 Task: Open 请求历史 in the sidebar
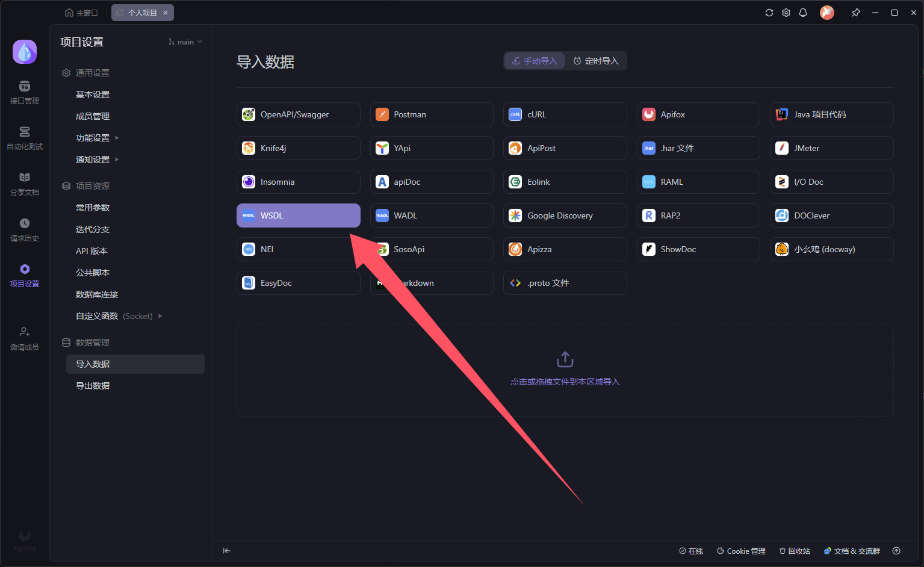[x=24, y=230]
